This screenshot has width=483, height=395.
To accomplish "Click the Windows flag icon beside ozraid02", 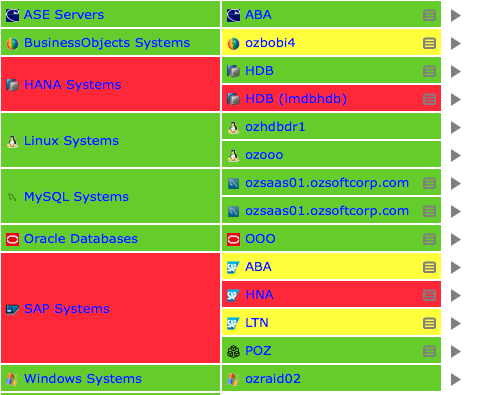I will coord(233,379).
